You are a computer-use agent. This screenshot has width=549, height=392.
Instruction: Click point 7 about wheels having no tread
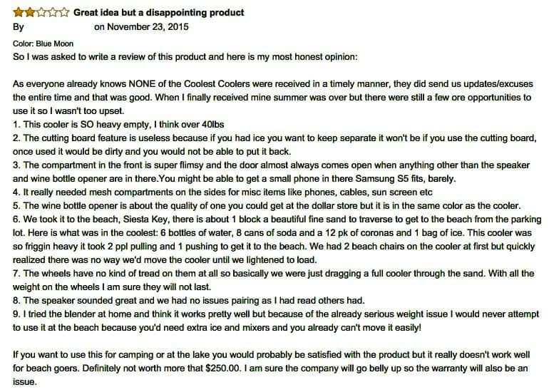tap(274, 280)
